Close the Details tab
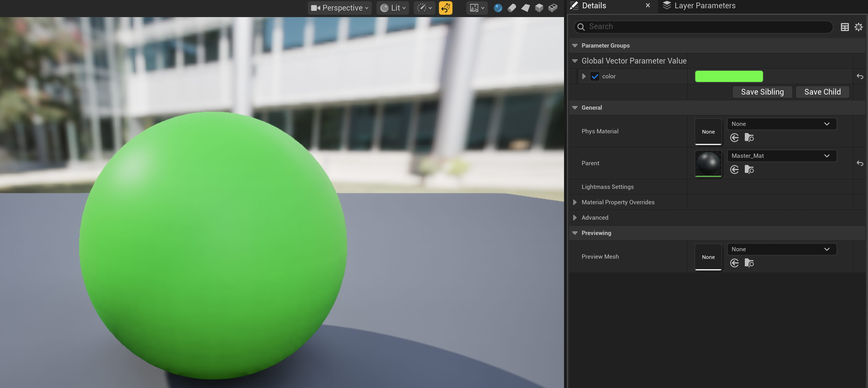The image size is (868, 388). (x=648, y=5)
